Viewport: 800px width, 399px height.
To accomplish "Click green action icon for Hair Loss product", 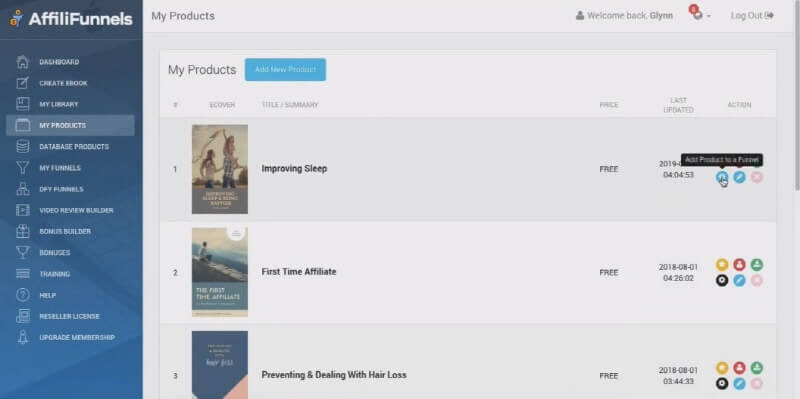I will click(x=757, y=367).
